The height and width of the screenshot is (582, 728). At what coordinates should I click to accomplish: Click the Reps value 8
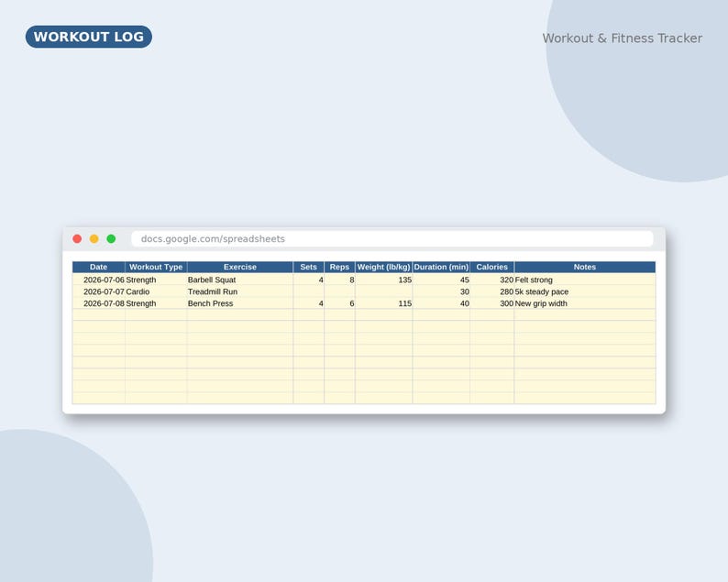click(x=339, y=280)
